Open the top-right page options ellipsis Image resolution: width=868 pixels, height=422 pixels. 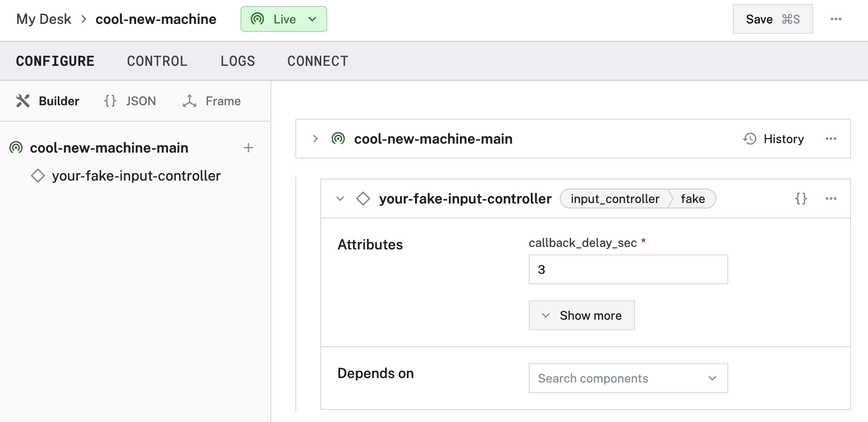coord(836,19)
